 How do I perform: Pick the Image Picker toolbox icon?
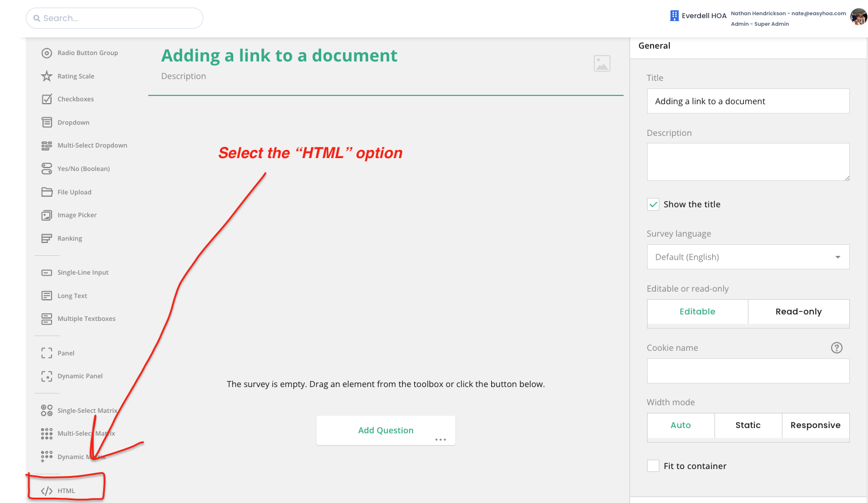pos(47,215)
